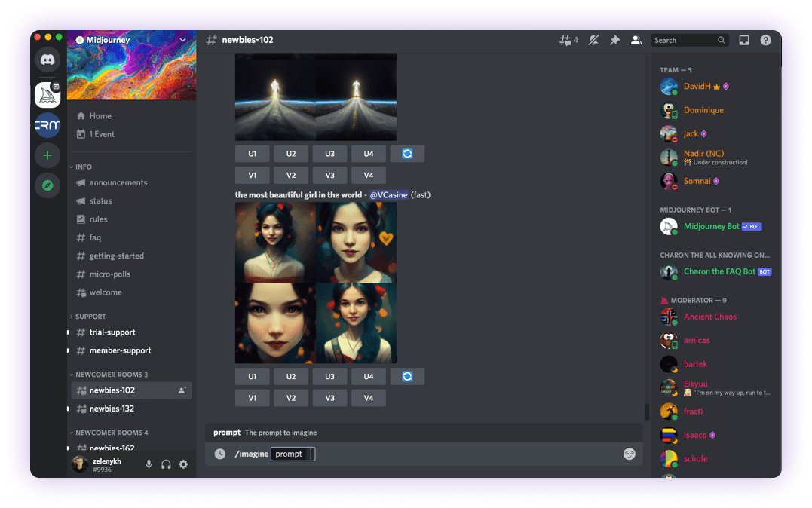Collapse the SUPPORT channel category

coord(90,317)
